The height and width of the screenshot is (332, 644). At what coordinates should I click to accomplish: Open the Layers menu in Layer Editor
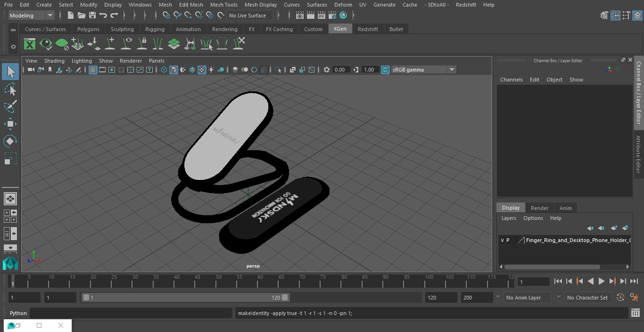[x=509, y=218]
